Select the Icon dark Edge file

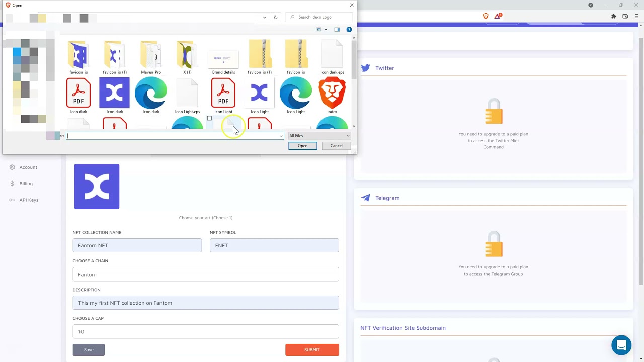(x=151, y=97)
